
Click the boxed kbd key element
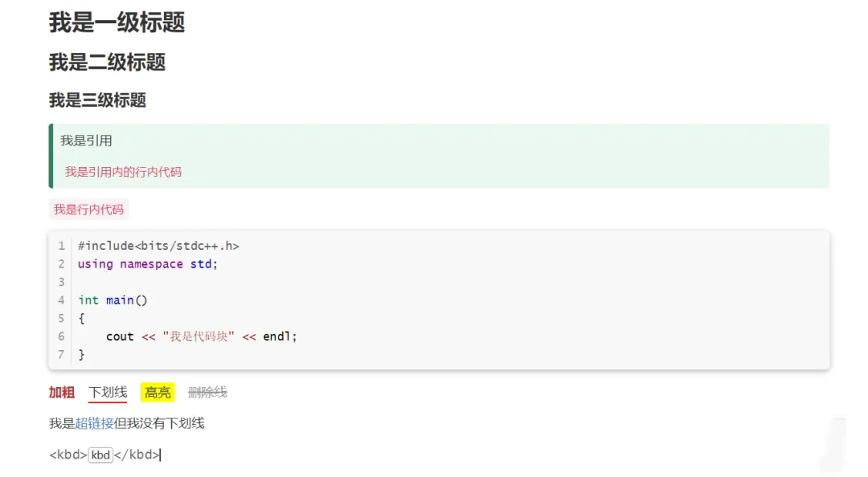point(100,455)
